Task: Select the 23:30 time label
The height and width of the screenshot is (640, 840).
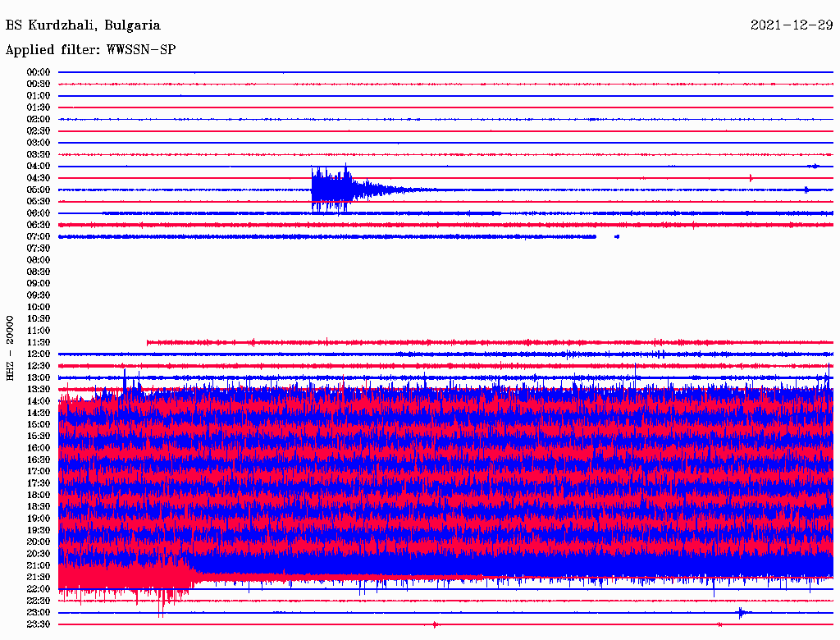Action: click(39, 624)
